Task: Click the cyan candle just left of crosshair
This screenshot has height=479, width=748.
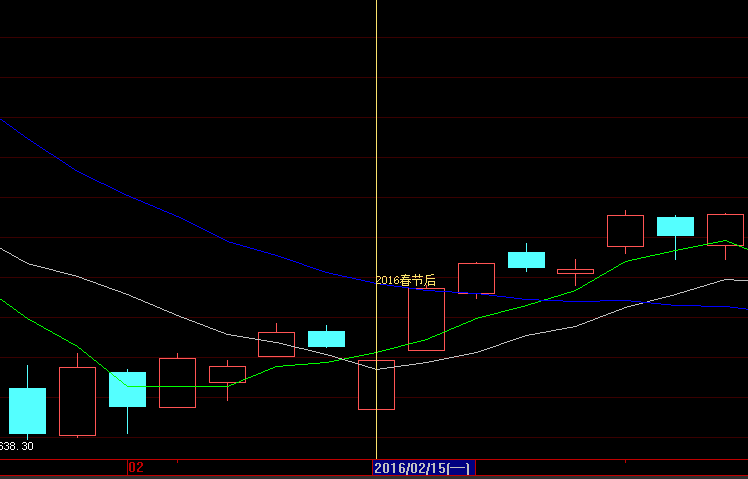Action: point(326,339)
